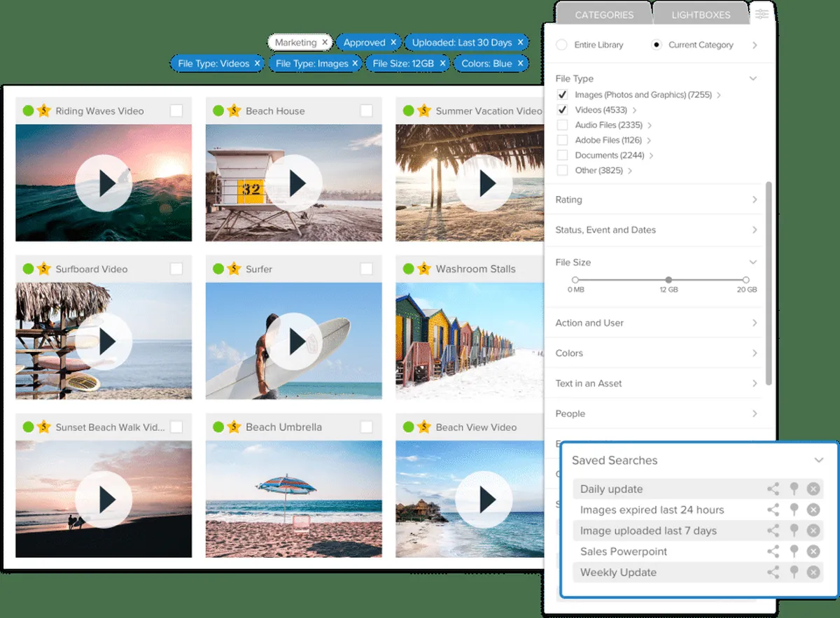Select the Beach House asset checkbox
This screenshot has width=840, height=618.
pyautogui.click(x=367, y=111)
